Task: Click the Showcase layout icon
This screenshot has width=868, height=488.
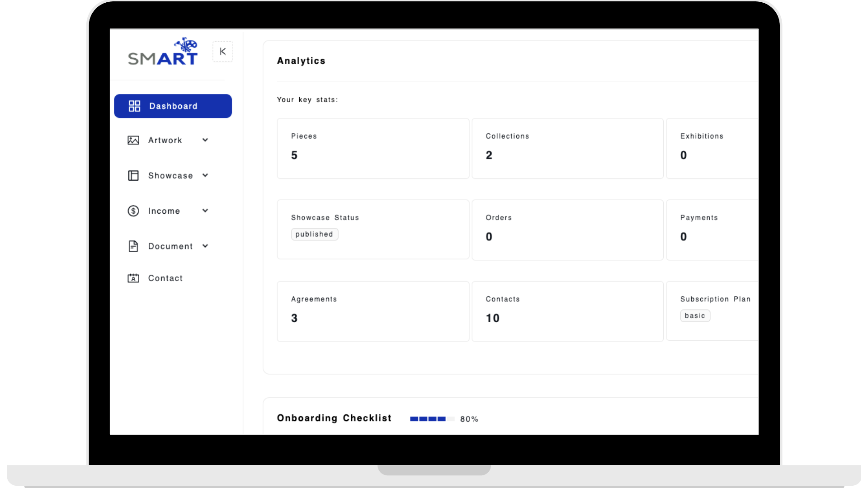Action: [133, 176]
